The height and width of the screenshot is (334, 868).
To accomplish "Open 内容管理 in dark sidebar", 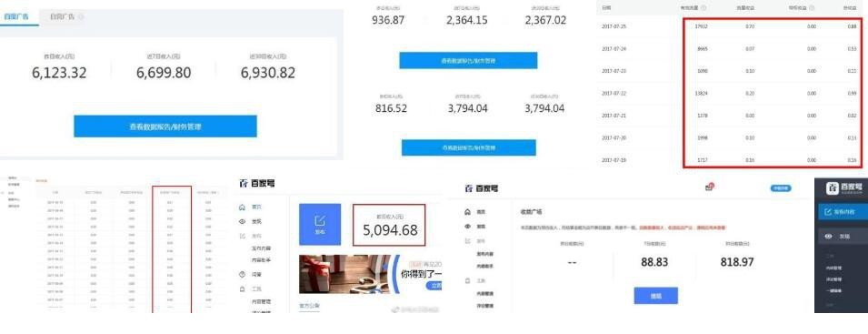I will point(833,268).
